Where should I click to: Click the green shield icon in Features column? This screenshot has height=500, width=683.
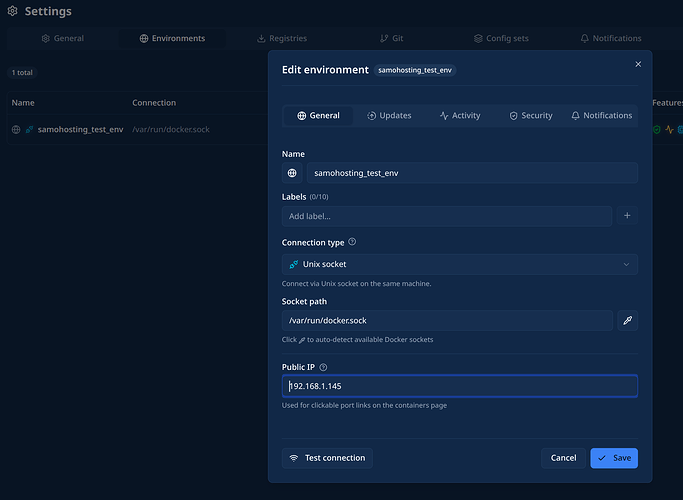657,130
